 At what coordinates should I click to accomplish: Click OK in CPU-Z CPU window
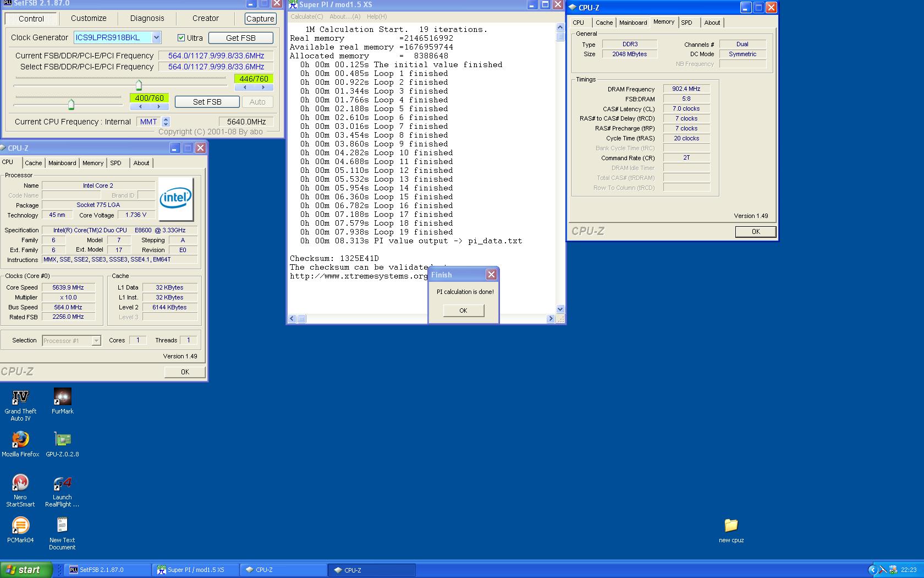(x=185, y=372)
